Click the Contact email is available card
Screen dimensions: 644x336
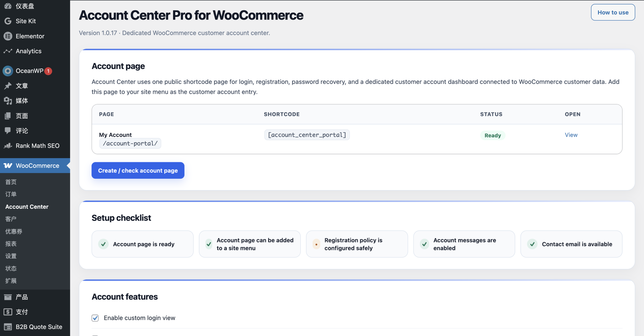pos(571,244)
